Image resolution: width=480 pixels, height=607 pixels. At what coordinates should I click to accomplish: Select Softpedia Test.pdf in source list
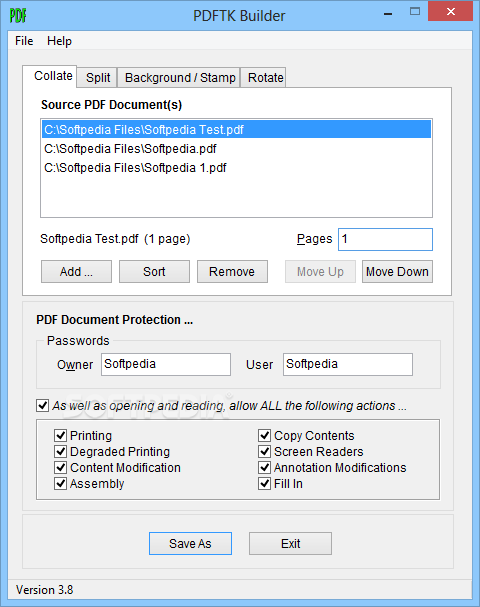click(x=237, y=129)
